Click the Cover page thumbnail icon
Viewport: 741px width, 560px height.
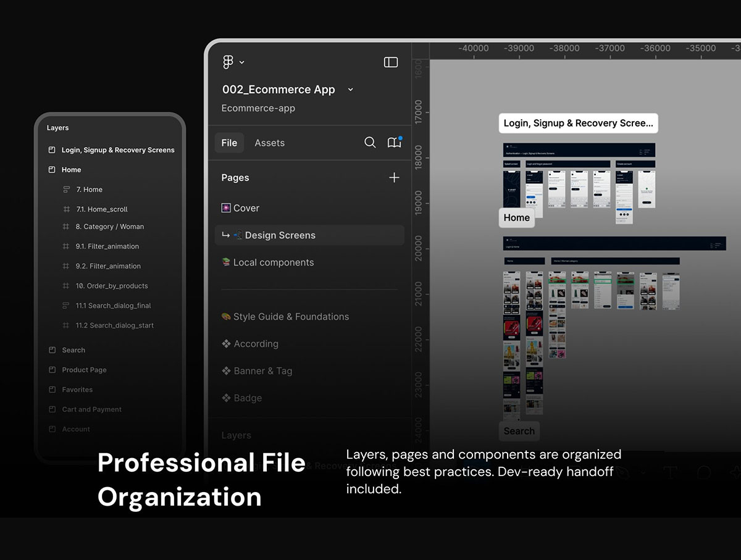click(x=226, y=208)
